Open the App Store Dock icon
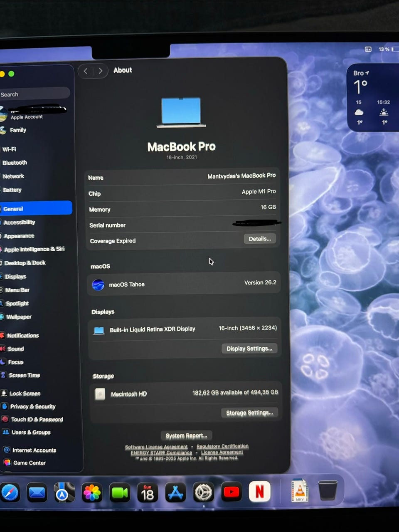Image resolution: width=399 pixels, height=532 pixels. tap(175, 493)
